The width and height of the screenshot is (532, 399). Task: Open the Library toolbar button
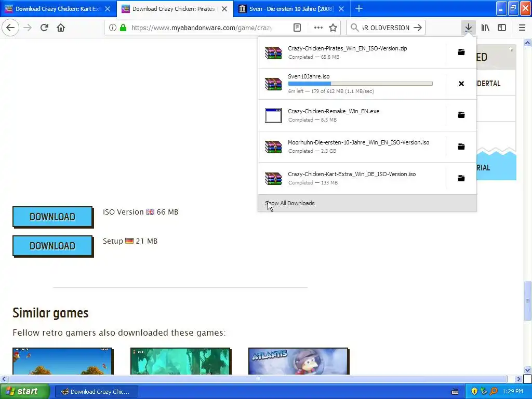[x=485, y=28]
